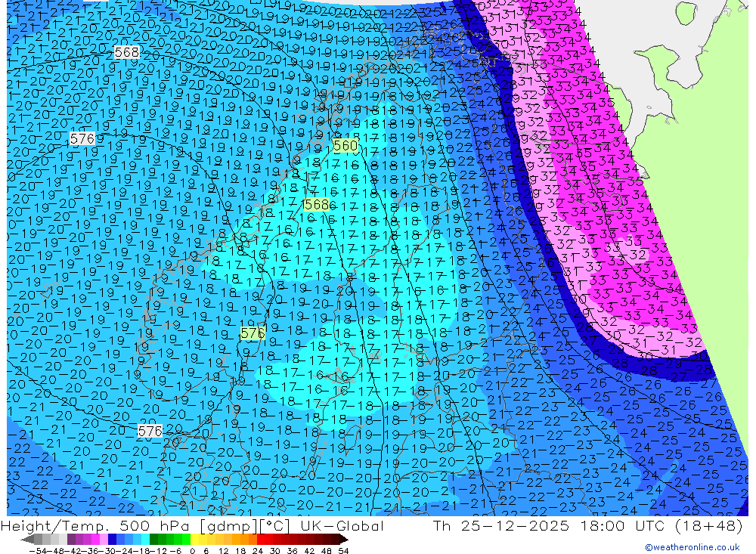Click the yellow-highlighted 576 contour label
Viewport: 756px width, 554px height.
253,333
